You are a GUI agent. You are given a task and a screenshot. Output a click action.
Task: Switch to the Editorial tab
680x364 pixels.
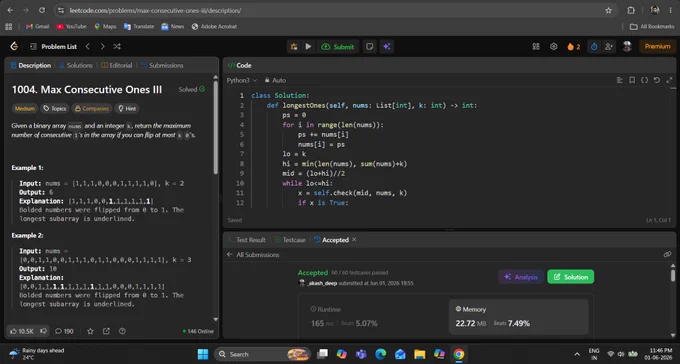(117, 66)
